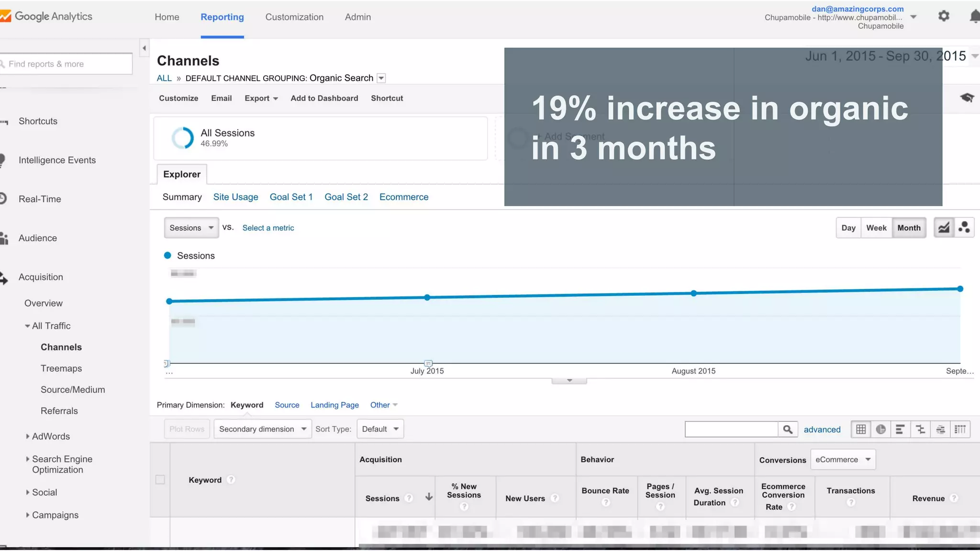
Task: Open the eCommerce conversions dropdown
Action: pyautogui.click(x=843, y=459)
